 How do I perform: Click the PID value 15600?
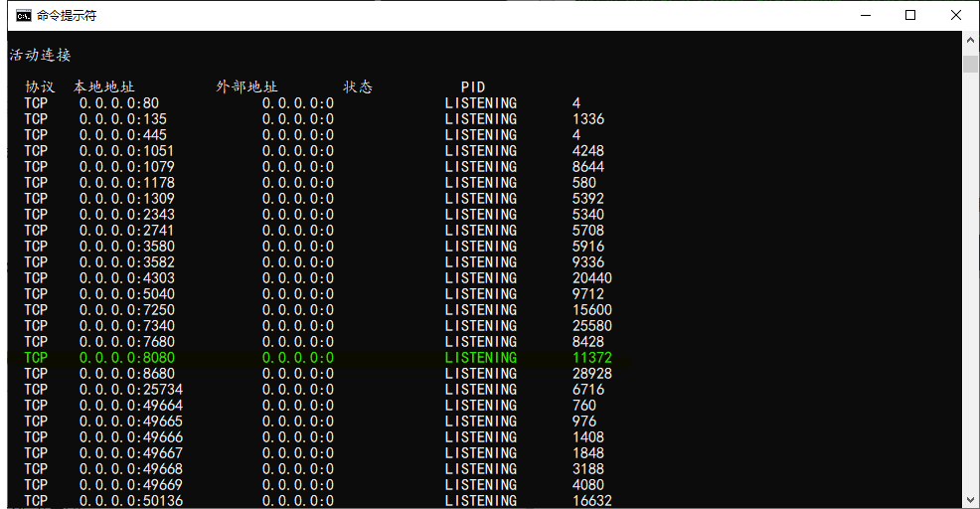coord(591,310)
